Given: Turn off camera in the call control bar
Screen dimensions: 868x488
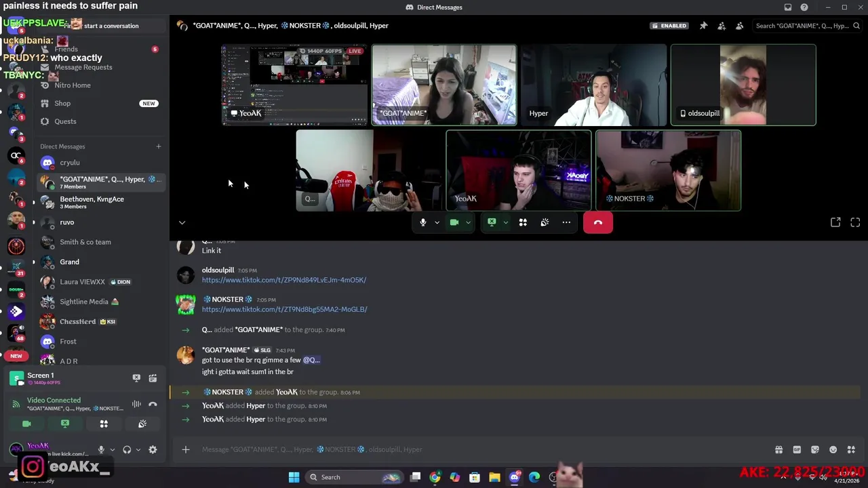Looking at the screenshot, I should click(x=454, y=222).
